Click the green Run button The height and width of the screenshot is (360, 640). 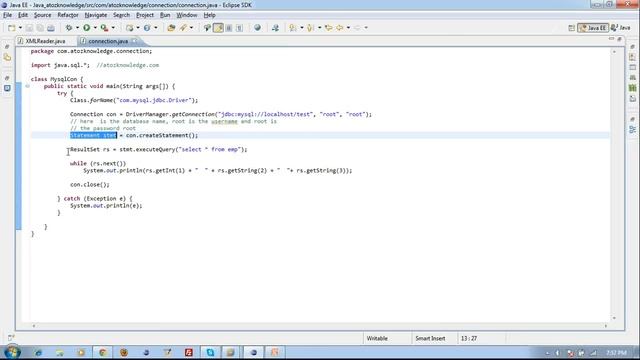(x=87, y=28)
